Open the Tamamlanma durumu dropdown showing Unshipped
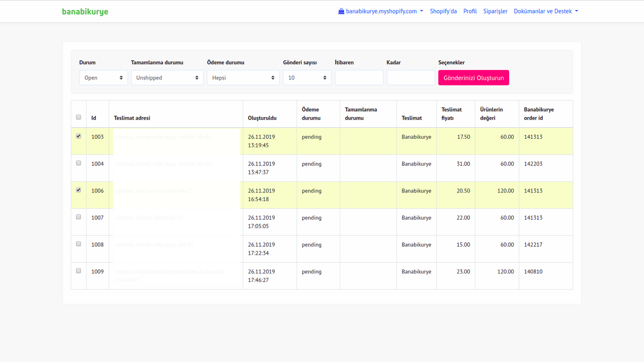Image resolution: width=644 pixels, height=362 pixels. point(168,77)
